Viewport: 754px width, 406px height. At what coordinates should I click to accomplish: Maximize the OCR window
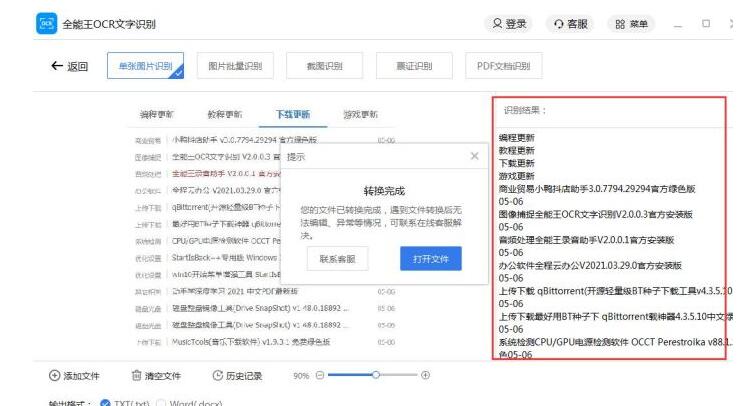tap(706, 24)
